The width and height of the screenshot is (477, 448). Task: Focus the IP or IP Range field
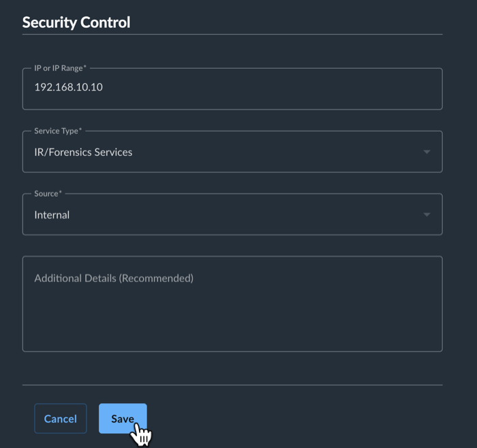pyautogui.click(x=232, y=89)
